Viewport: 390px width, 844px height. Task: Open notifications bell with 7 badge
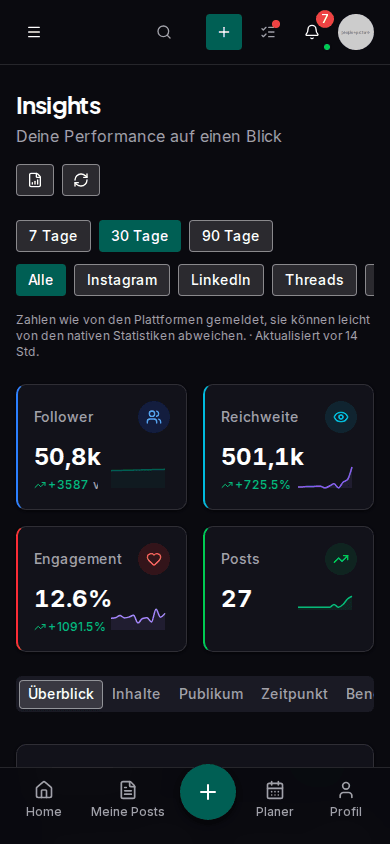312,32
